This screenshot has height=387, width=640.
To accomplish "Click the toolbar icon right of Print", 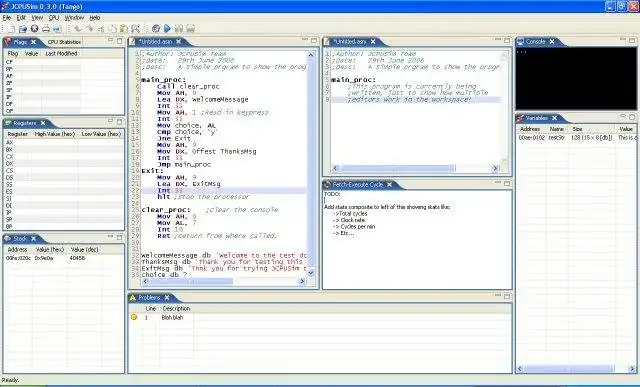I will click(57, 29).
